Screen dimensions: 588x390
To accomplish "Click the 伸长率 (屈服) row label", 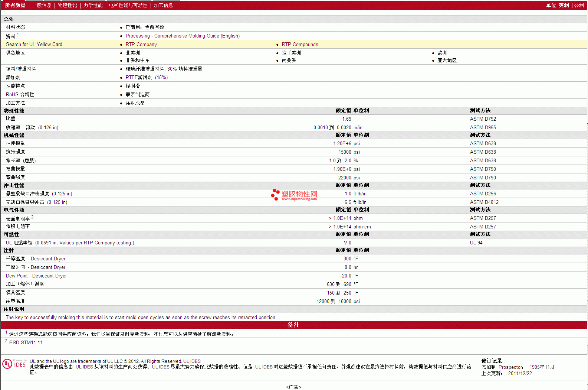I will (21, 160).
